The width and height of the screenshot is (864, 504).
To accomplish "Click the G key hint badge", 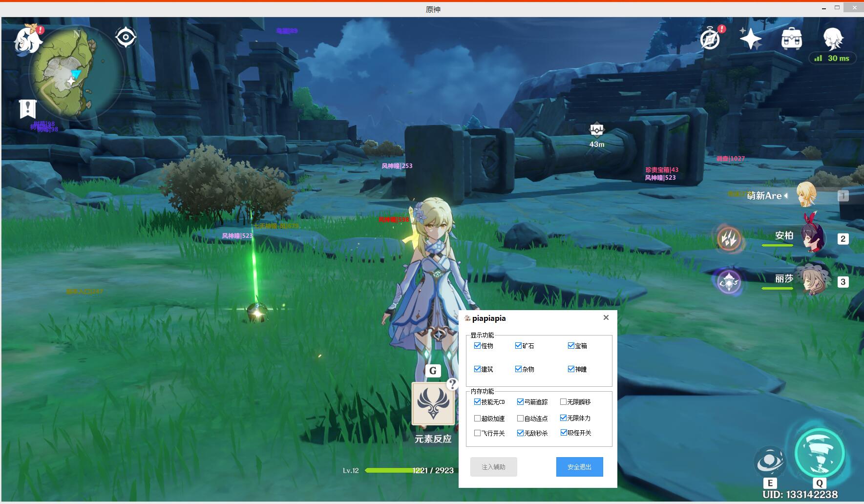I will (x=433, y=371).
